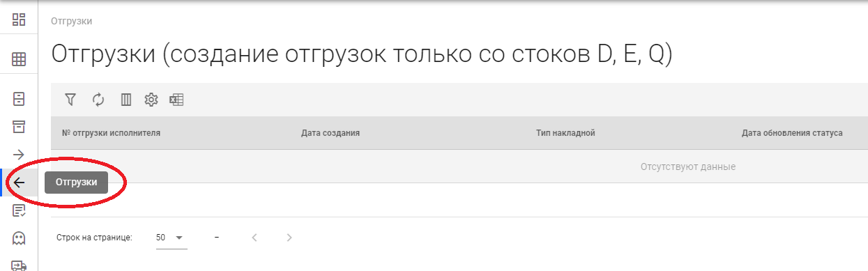Viewport: 868px width, 271px height.
Task: Open table settings gear icon
Action: click(151, 100)
